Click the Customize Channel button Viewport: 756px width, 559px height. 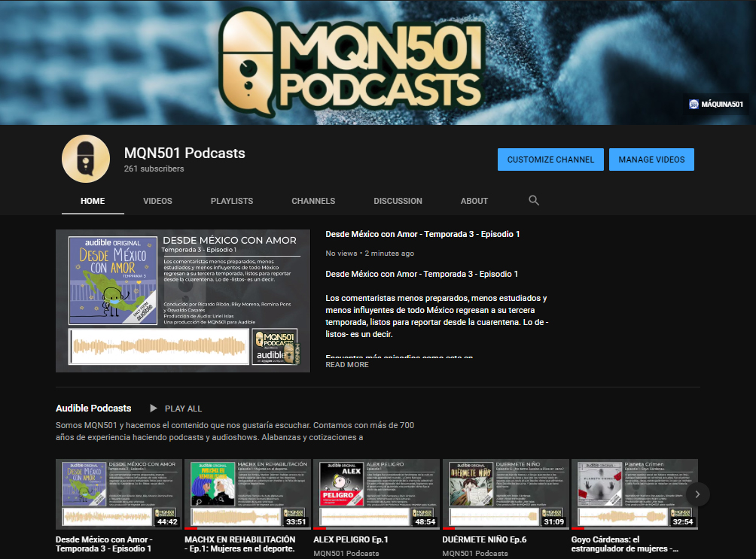tap(550, 159)
